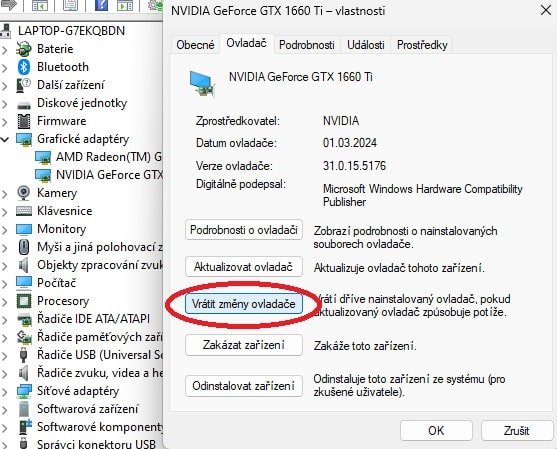Viewport: 557px width, 449px height.
Task: Switch to the Podrobnosti tab
Action: pyautogui.click(x=307, y=45)
